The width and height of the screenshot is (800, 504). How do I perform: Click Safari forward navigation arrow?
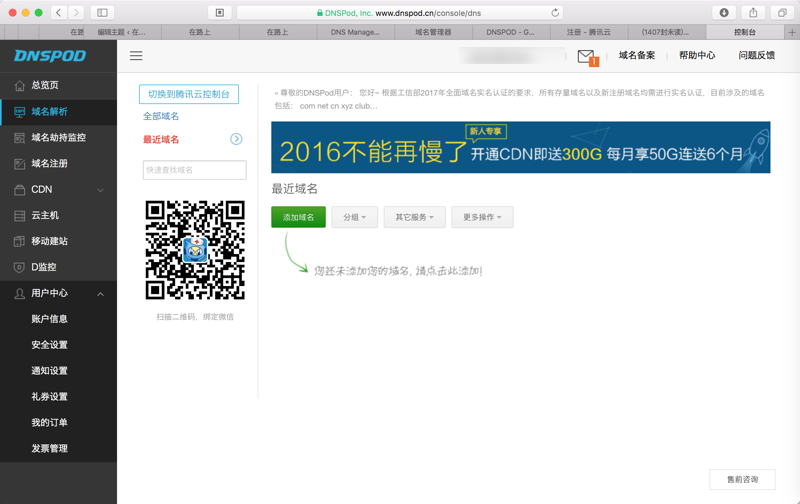coord(76,12)
